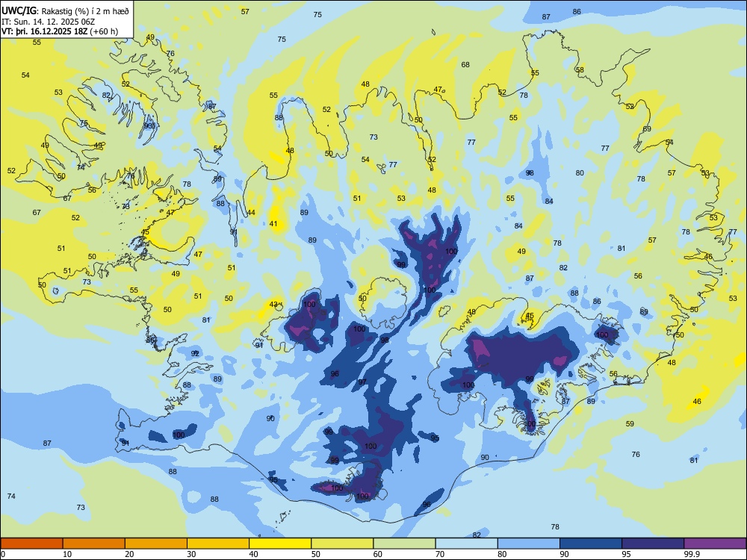Click the map value "68" off the north coast
747x560 pixels.
[465, 65]
